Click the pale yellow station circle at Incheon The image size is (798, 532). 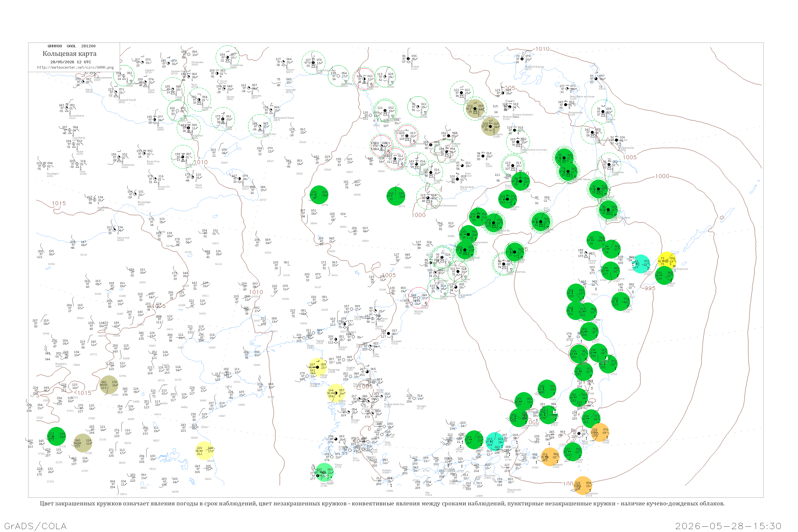click(336, 393)
